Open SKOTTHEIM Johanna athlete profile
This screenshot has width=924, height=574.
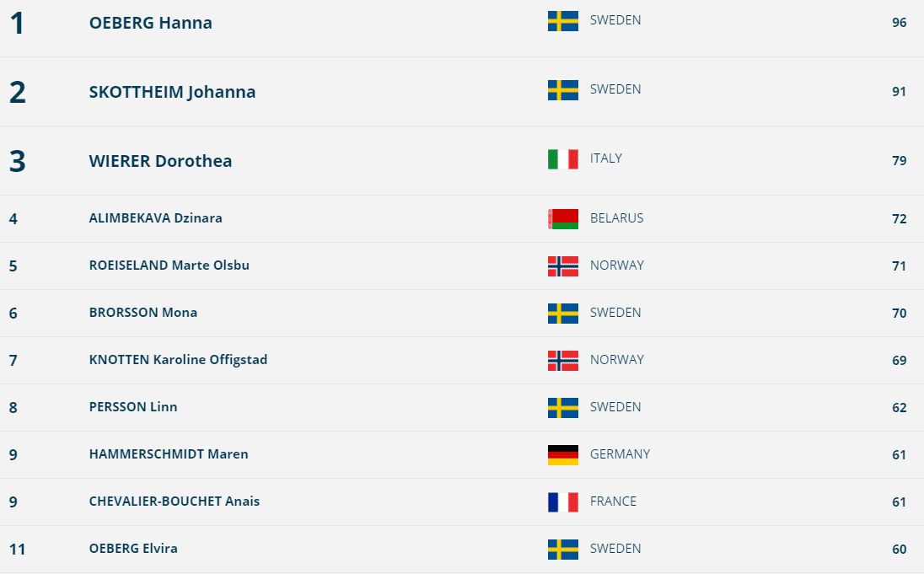point(172,92)
